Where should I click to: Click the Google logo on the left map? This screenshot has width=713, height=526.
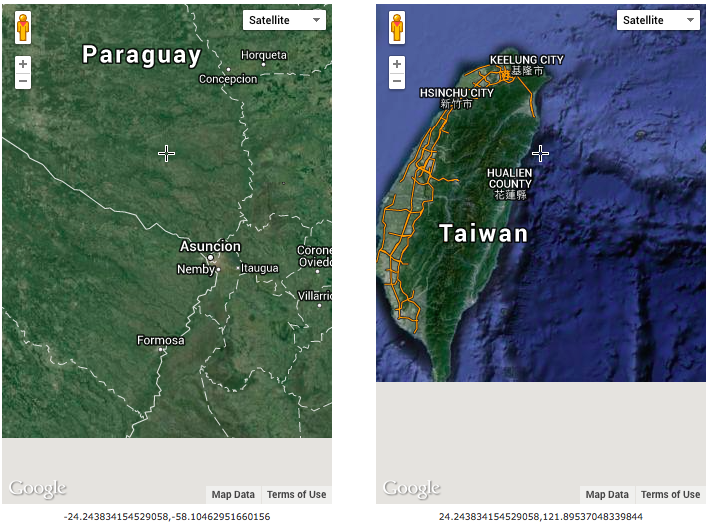pyautogui.click(x=38, y=489)
